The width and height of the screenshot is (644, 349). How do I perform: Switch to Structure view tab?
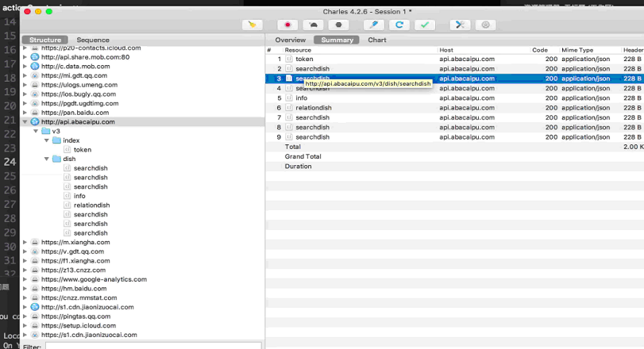point(45,40)
